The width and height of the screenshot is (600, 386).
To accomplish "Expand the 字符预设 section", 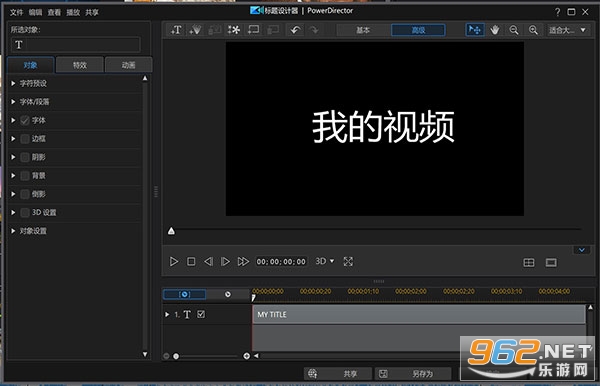I will pyautogui.click(x=13, y=83).
